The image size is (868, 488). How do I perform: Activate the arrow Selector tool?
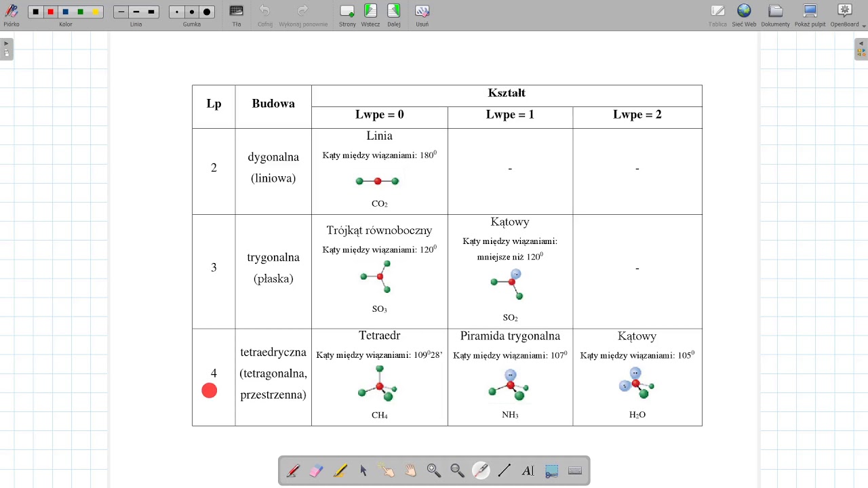click(x=363, y=470)
